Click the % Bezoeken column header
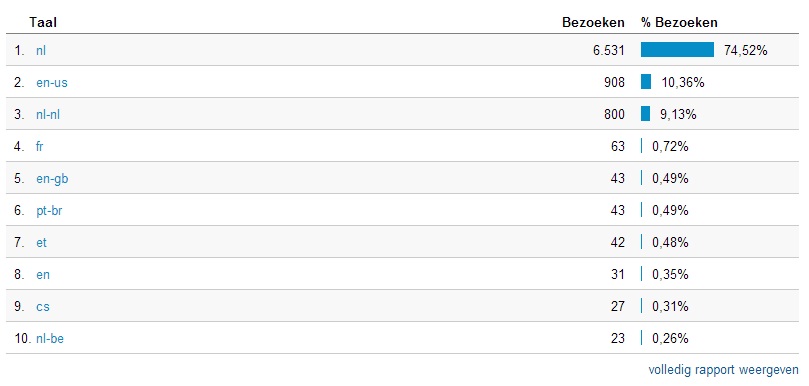This screenshot has height=386, width=809. pyautogui.click(x=679, y=22)
